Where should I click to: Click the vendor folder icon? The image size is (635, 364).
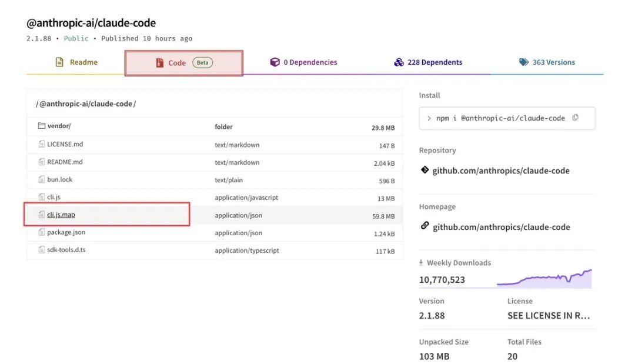coord(41,125)
